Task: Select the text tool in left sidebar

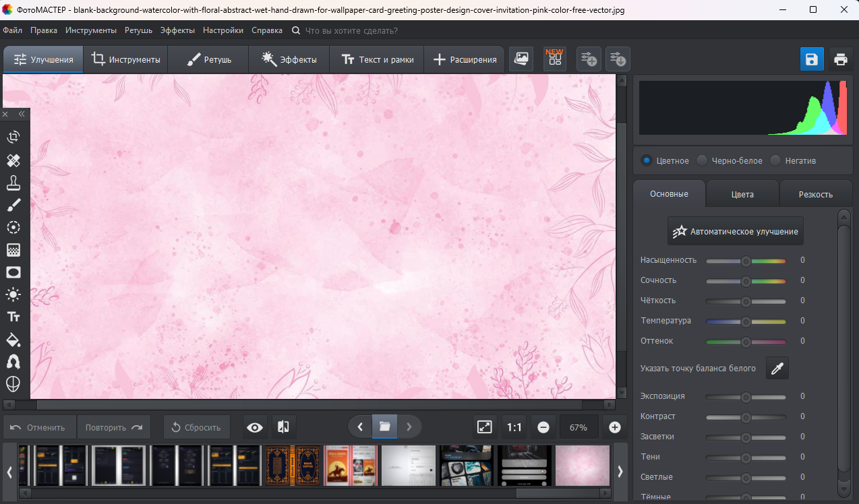Action: click(13, 317)
